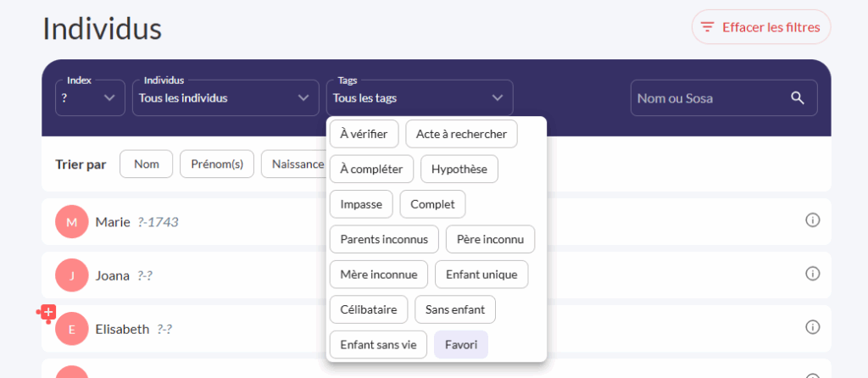Image resolution: width=868 pixels, height=378 pixels.
Task: Open the Tous les individus dropdown
Action: 225,97
